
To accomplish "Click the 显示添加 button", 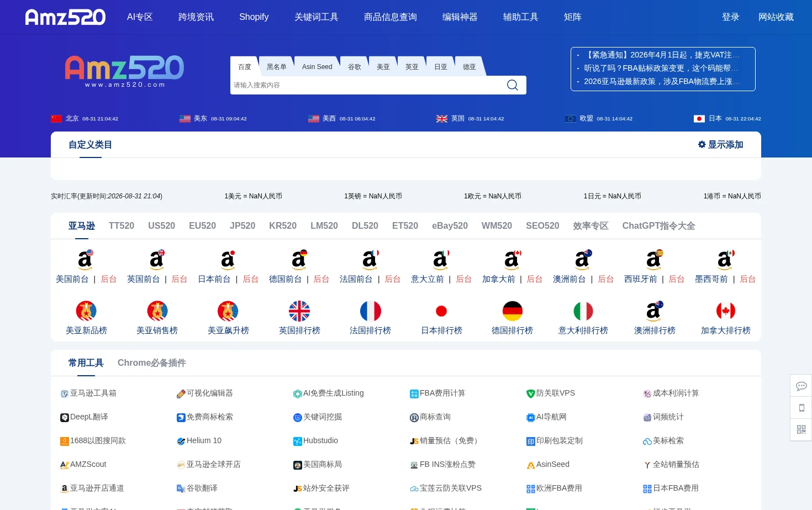I will 721,144.
